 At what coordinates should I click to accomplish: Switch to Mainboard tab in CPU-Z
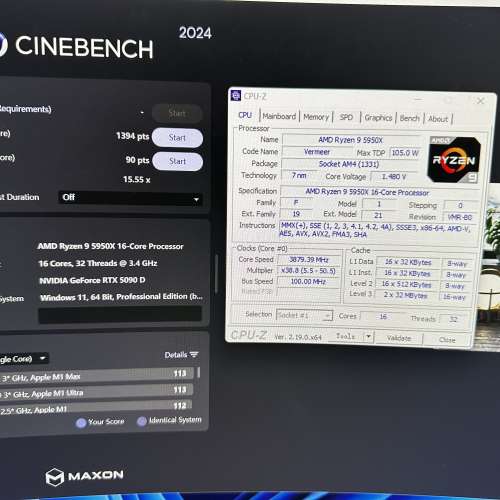(x=279, y=116)
